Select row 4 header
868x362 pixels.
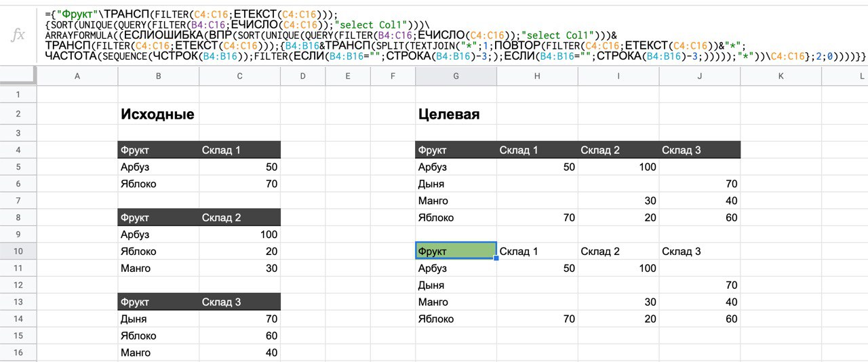point(18,150)
